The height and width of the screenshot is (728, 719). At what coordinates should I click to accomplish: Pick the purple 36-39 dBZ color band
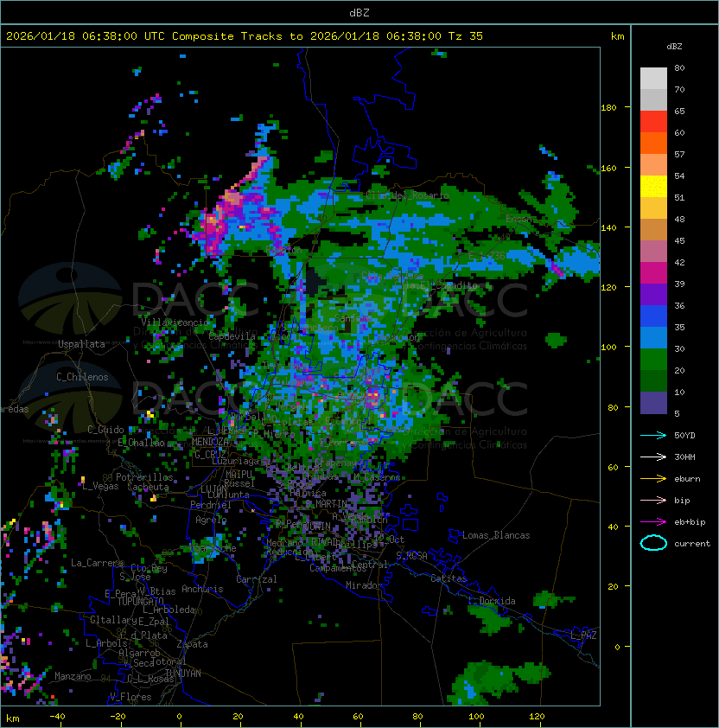(653, 294)
